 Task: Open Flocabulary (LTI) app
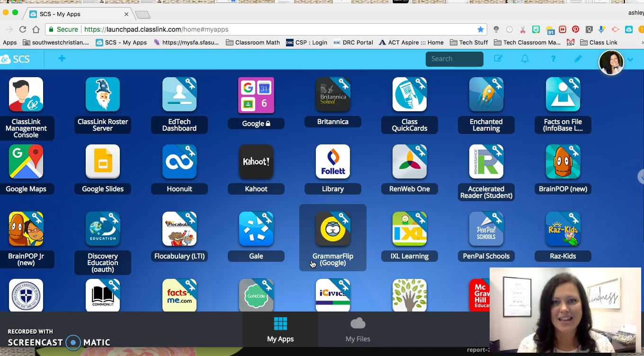[x=179, y=229]
